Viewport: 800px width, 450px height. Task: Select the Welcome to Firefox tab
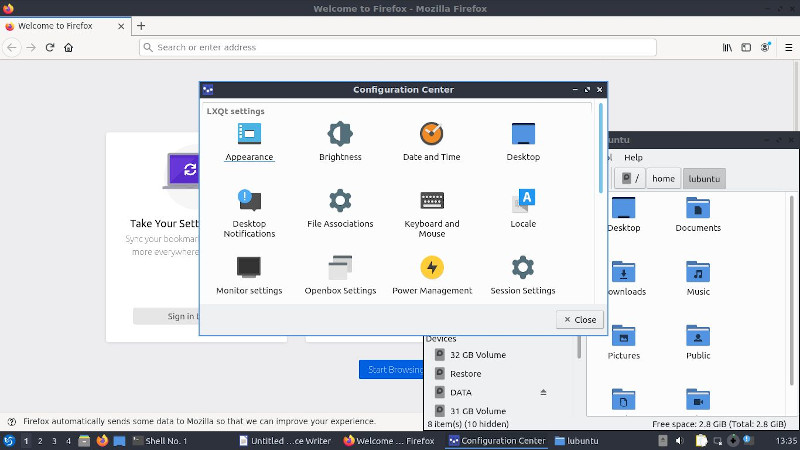pyautogui.click(x=65, y=26)
